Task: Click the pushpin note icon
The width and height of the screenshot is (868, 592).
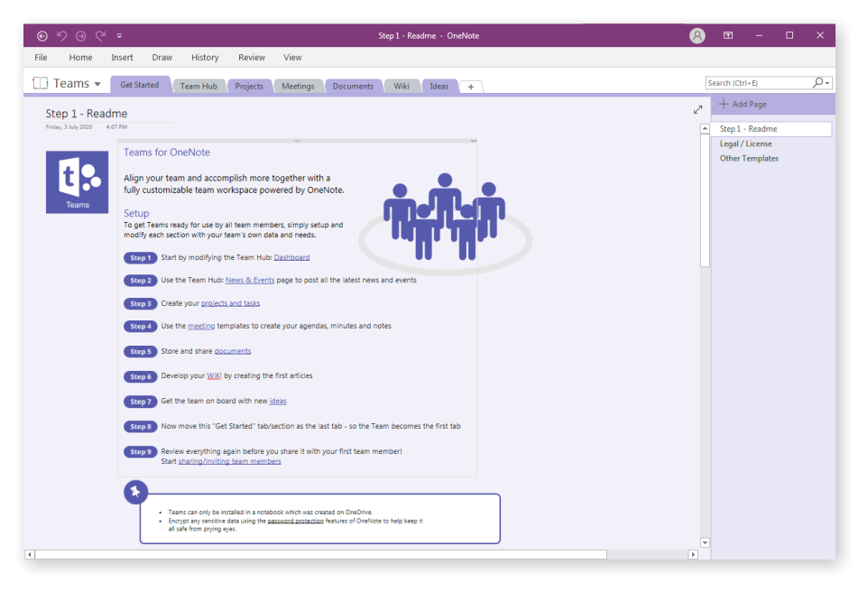Action: [x=135, y=492]
